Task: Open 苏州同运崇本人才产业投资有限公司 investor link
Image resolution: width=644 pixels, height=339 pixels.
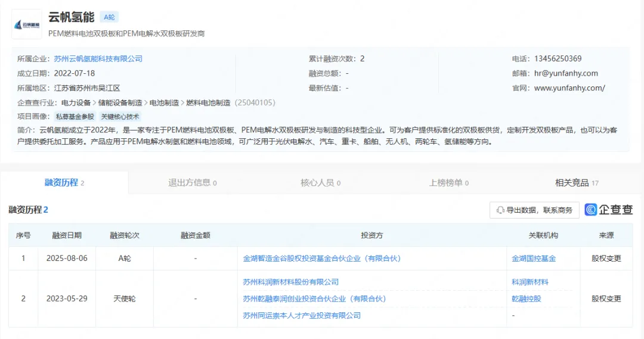Action: [302, 316]
